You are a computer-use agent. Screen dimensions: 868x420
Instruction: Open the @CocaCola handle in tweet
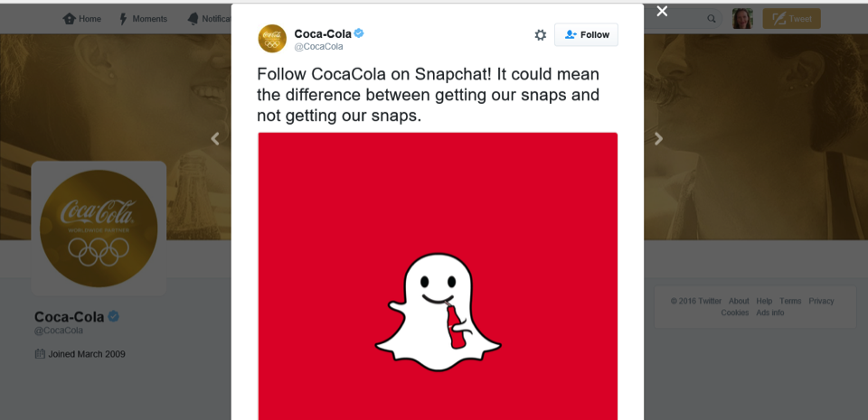click(x=318, y=46)
